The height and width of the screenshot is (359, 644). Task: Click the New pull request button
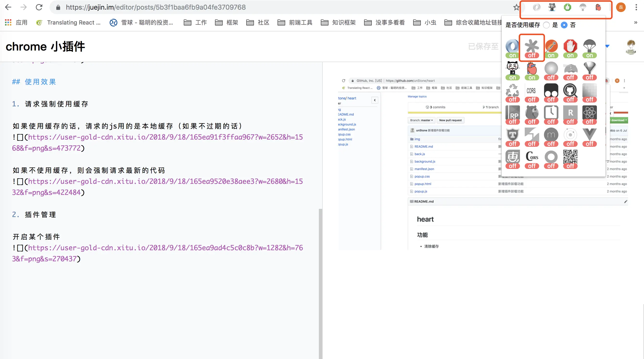pyautogui.click(x=450, y=120)
